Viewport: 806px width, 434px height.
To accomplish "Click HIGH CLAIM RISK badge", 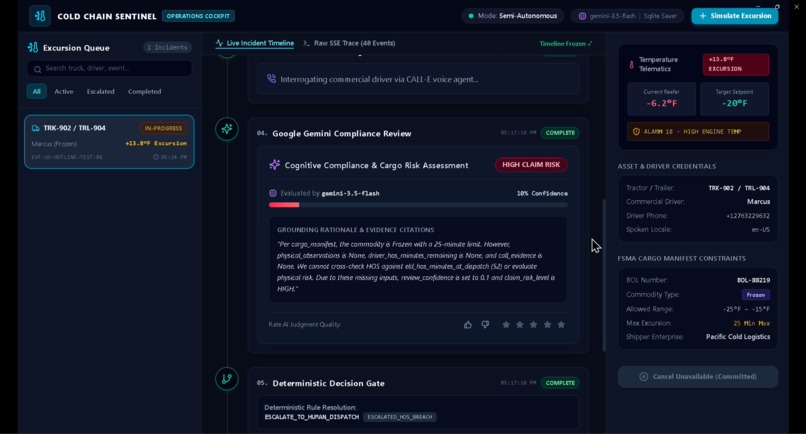I will coord(531,165).
